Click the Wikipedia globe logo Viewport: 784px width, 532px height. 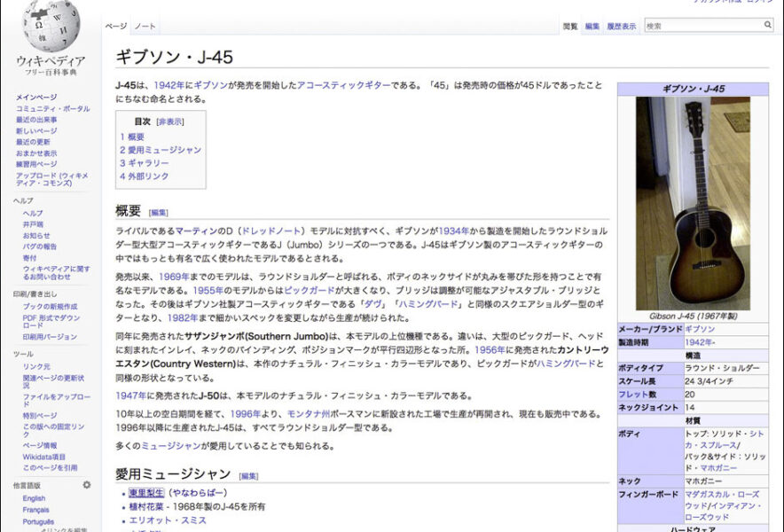click(x=51, y=25)
